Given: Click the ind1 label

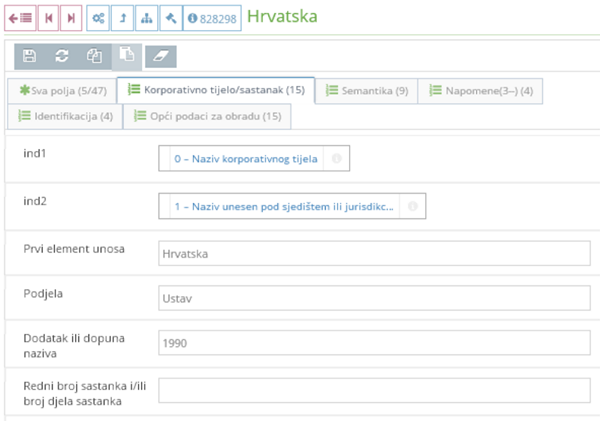Looking at the screenshot, I should tap(34, 153).
